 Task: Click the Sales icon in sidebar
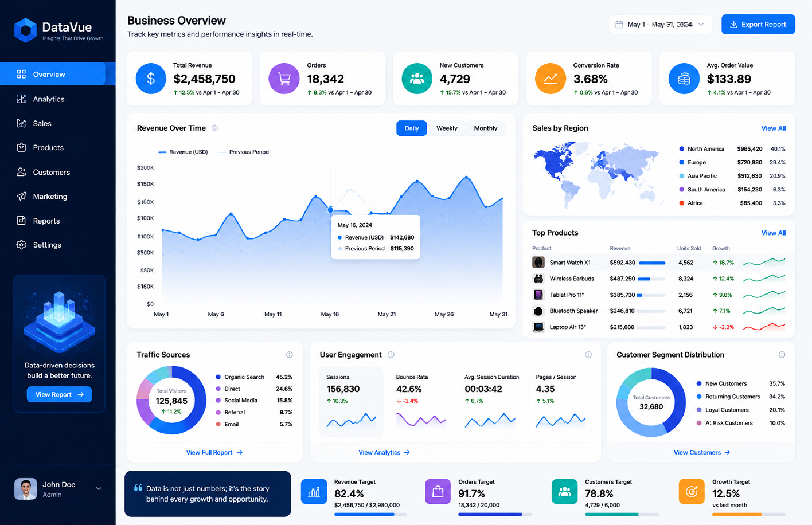pyautogui.click(x=21, y=123)
